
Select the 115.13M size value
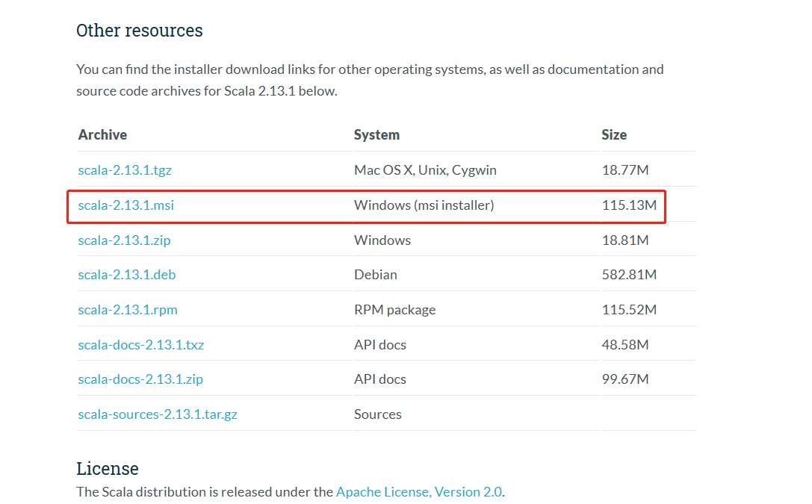629,205
